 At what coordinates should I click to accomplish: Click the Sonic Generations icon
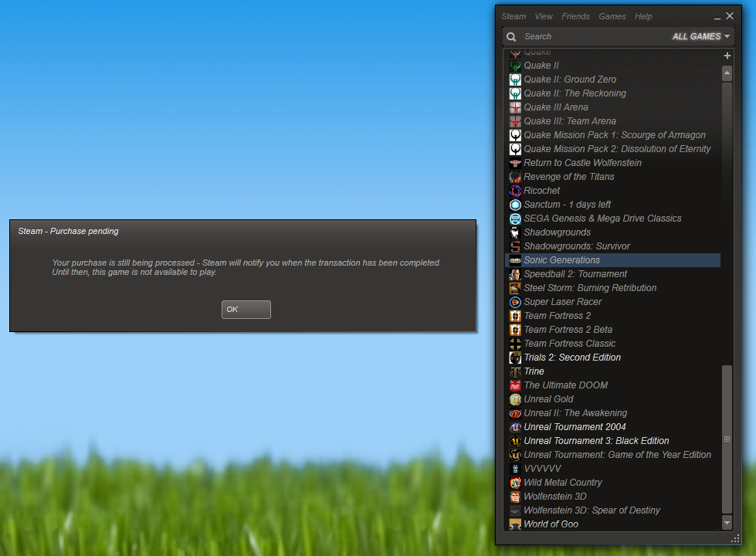click(515, 260)
